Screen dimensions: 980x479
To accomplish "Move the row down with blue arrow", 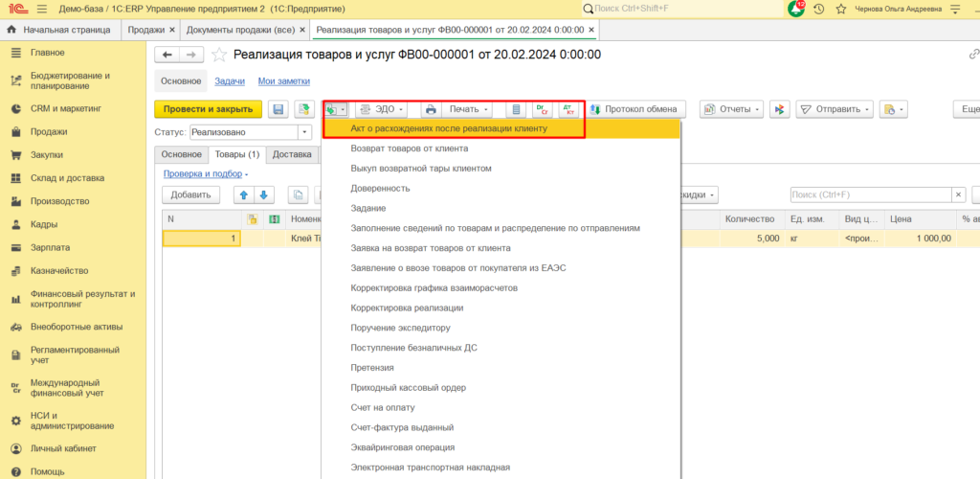I will [x=264, y=195].
